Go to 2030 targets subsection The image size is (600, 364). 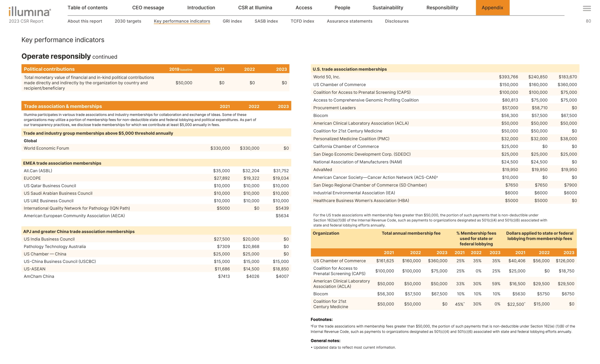(128, 21)
